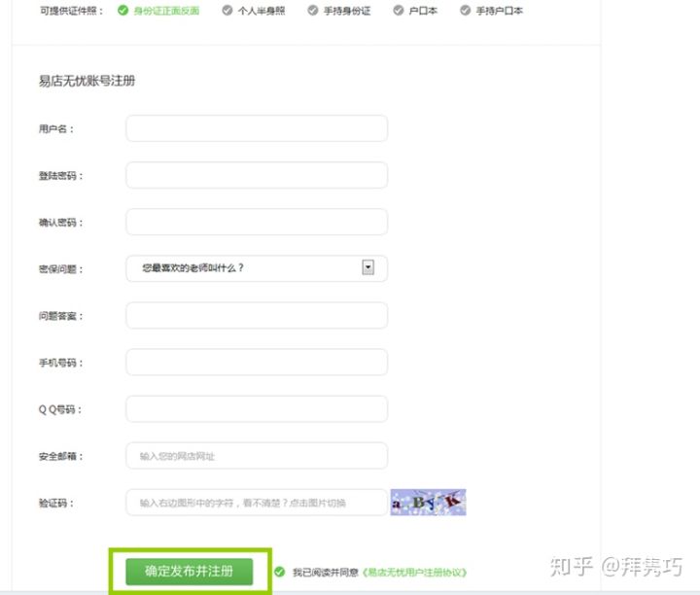Focus the 登陆密码 input field
The image size is (700, 595).
(x=257, y=175)
